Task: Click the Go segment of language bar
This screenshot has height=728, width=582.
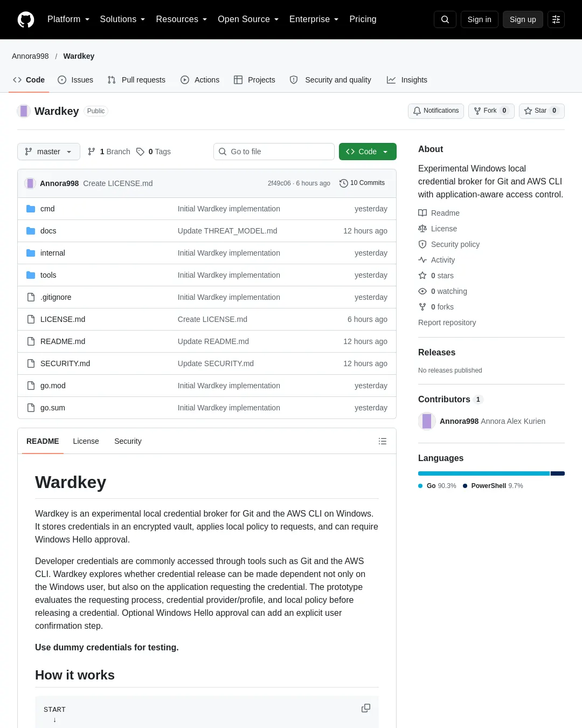Action: (x=484, y=473)
